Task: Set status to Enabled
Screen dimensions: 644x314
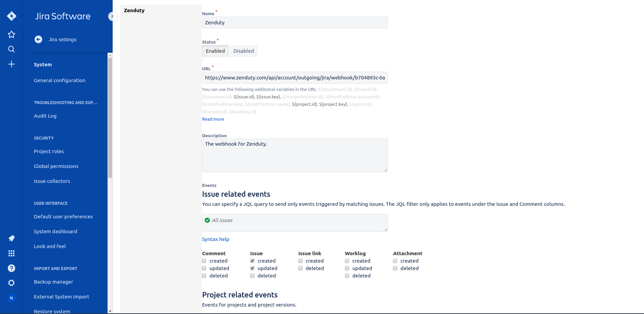Action: (215, 51)
